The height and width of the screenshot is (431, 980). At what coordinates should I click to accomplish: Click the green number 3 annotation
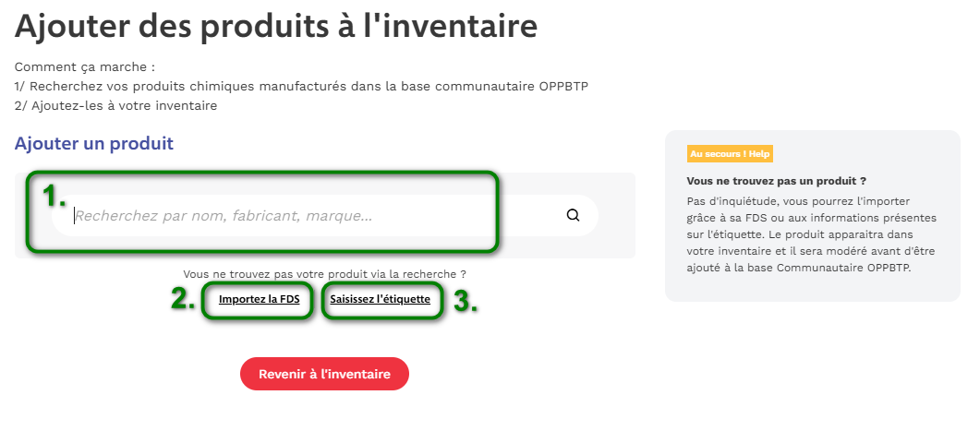(x=465, y=301)
